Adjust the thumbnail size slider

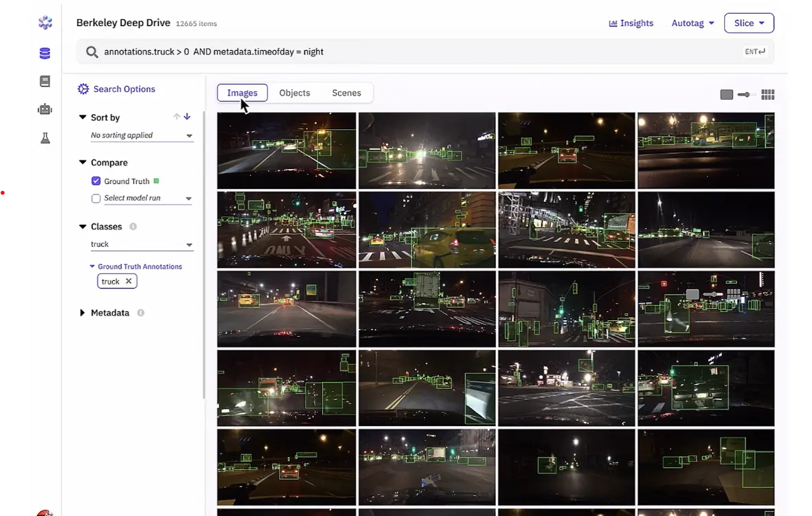point(743,94)
